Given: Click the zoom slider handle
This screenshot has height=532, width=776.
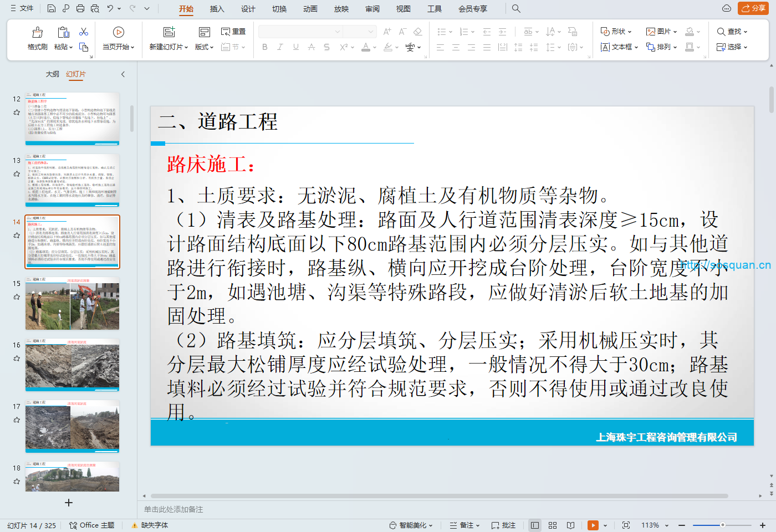Looking at the screenshot, I should point(723,525).
